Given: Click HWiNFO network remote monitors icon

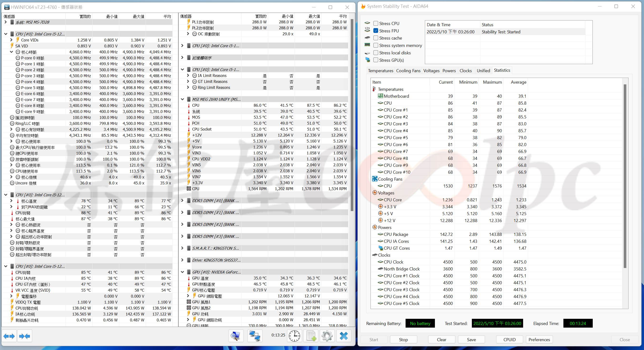Looking at the screenshot, I should pos(255,336).
